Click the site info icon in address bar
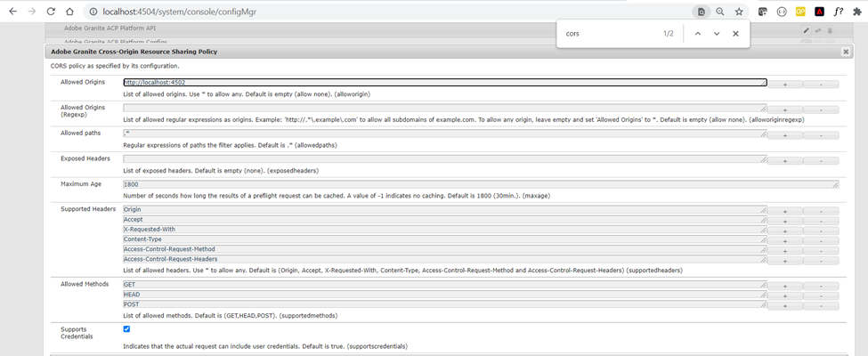 (x=93, y=11)
